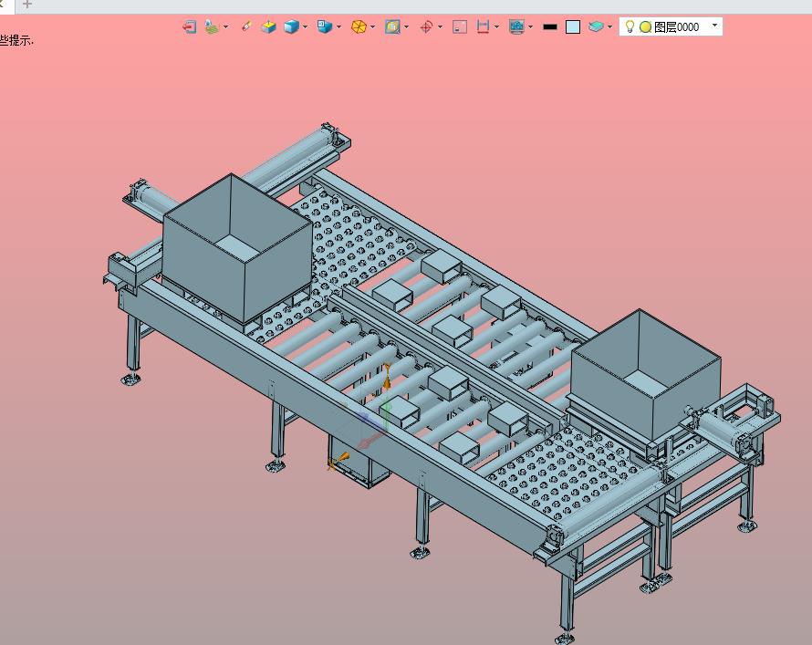Click the right hopper box in model
Viewport: 812px width, 645px height.
[646, 374]
